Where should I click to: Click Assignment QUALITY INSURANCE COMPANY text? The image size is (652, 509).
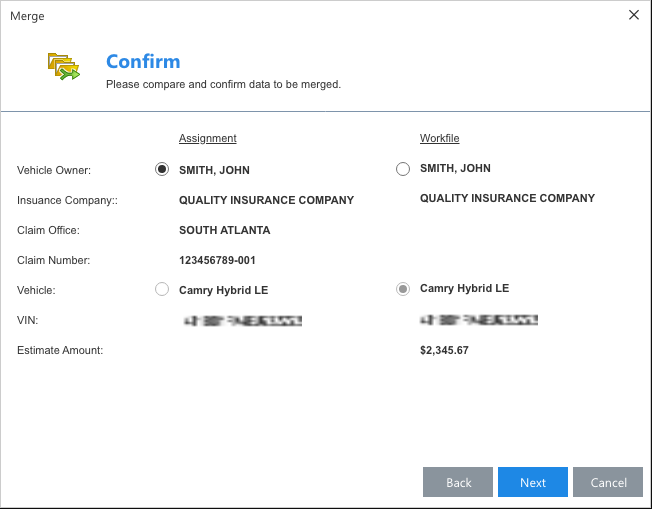266,200
